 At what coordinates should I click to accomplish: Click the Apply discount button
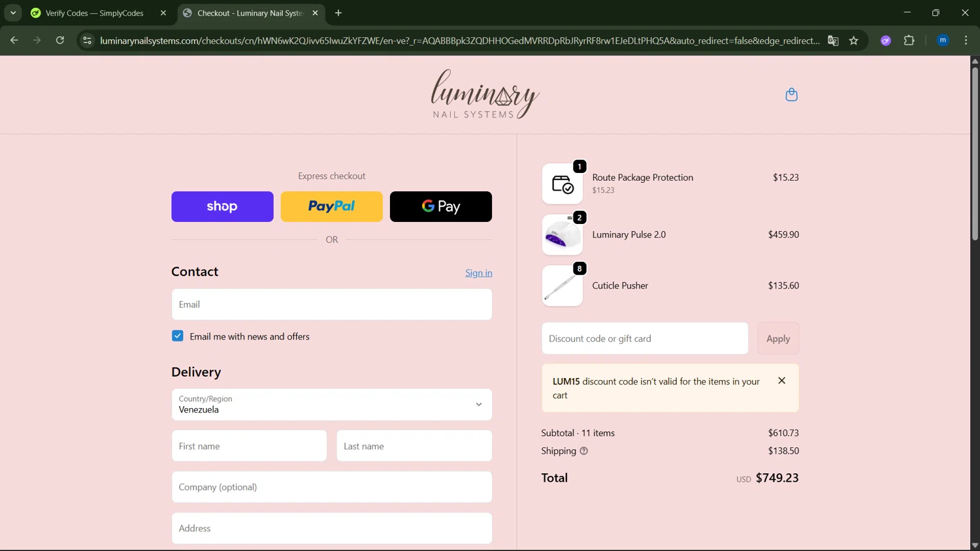click(x=778, y=339)
